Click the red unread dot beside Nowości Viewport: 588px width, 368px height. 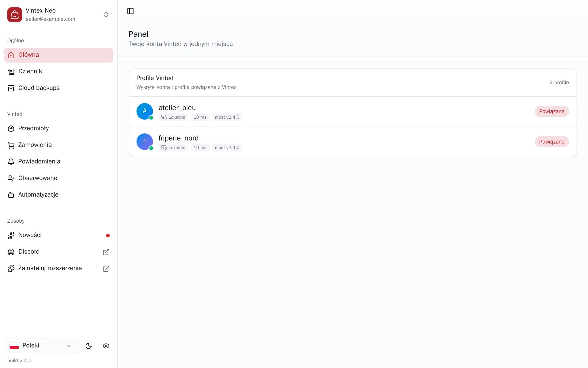point(108,236)
